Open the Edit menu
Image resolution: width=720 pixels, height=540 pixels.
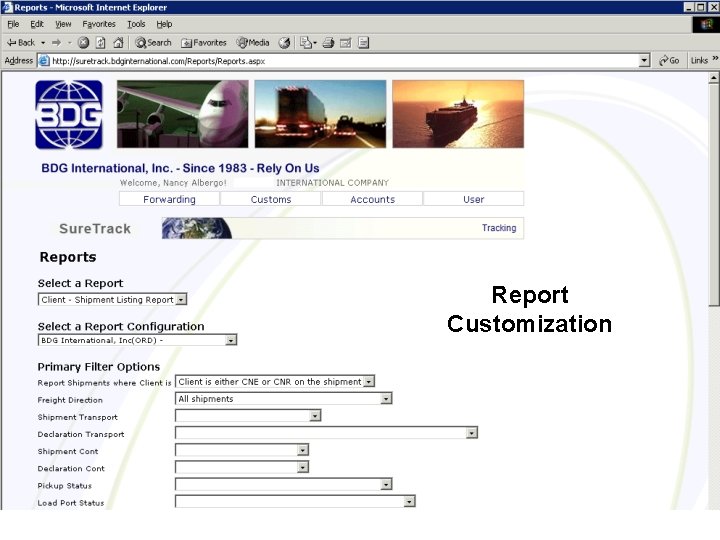tap(37, 24)
